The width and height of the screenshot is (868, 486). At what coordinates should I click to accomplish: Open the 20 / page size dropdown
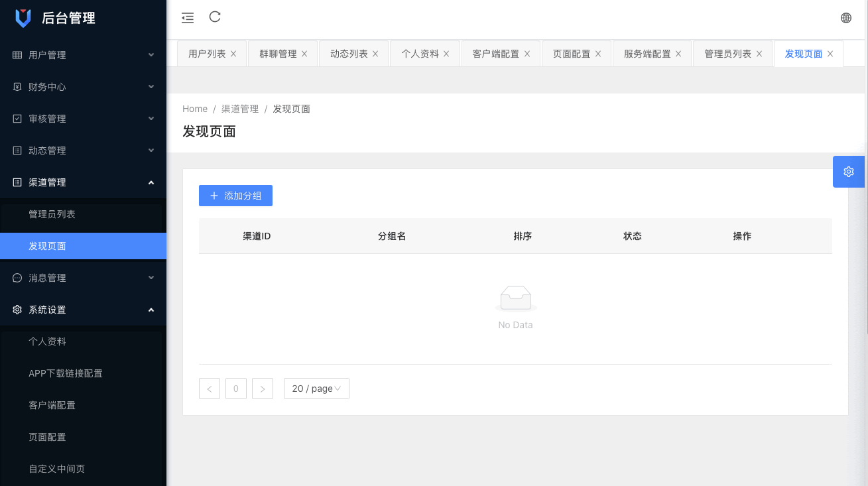tap(316, 389)
